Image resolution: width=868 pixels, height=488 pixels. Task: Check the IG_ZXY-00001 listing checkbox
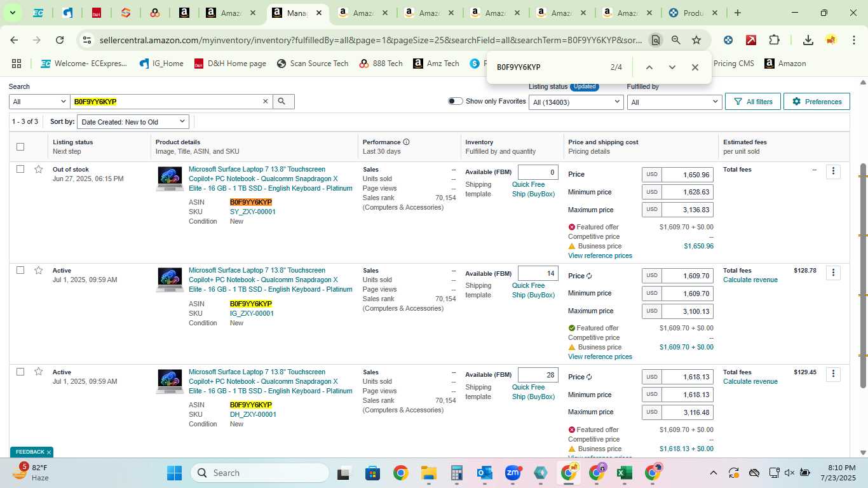point(20,270)
